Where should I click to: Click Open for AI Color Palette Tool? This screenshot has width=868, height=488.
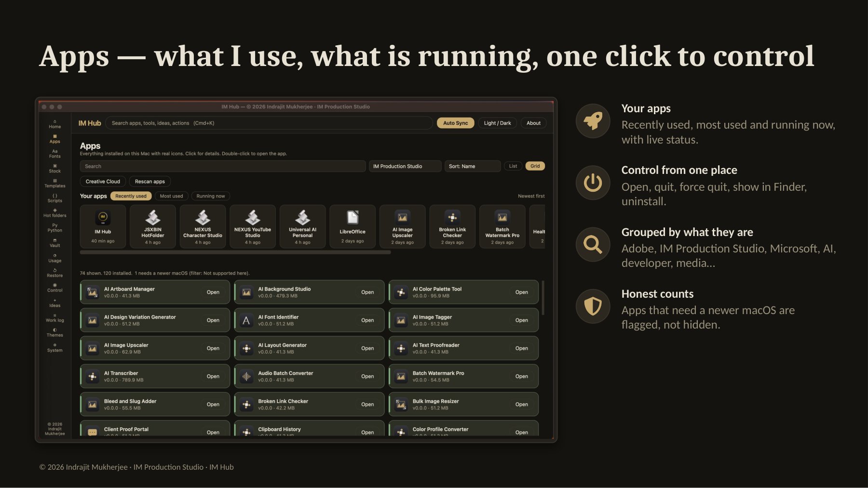(522, 292)
